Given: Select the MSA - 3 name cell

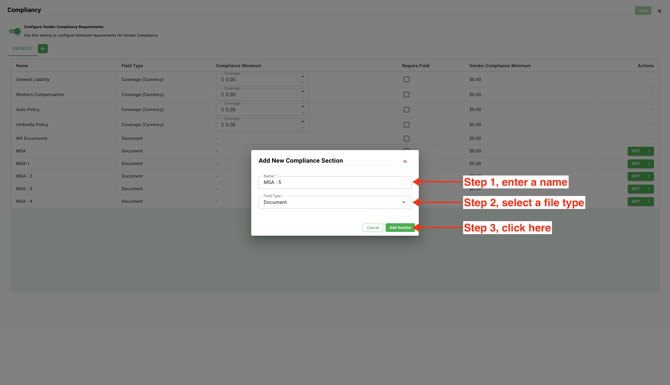Looking at the screenshot, I should (24, 188).
